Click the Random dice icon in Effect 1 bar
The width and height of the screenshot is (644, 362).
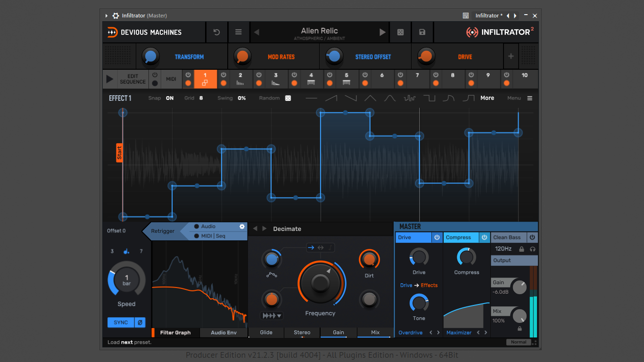288,98
